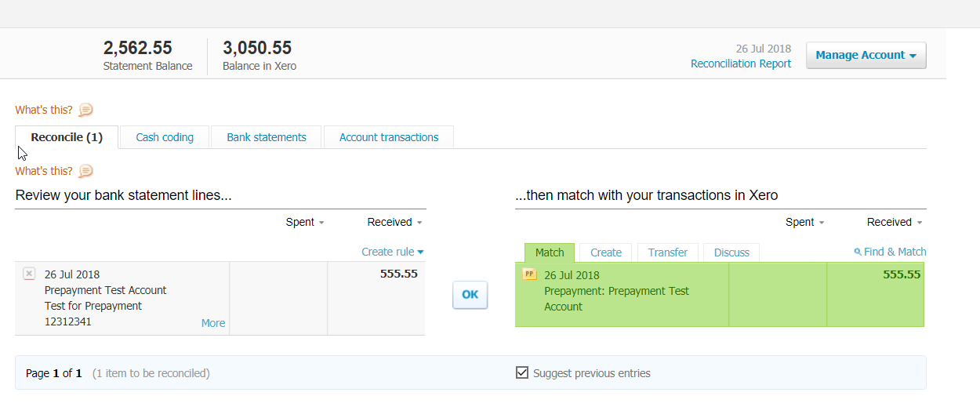Open the Reconciliation Report link
Image resolution: width=980 pixels, height=414 pixels.
tap(741, 64)
